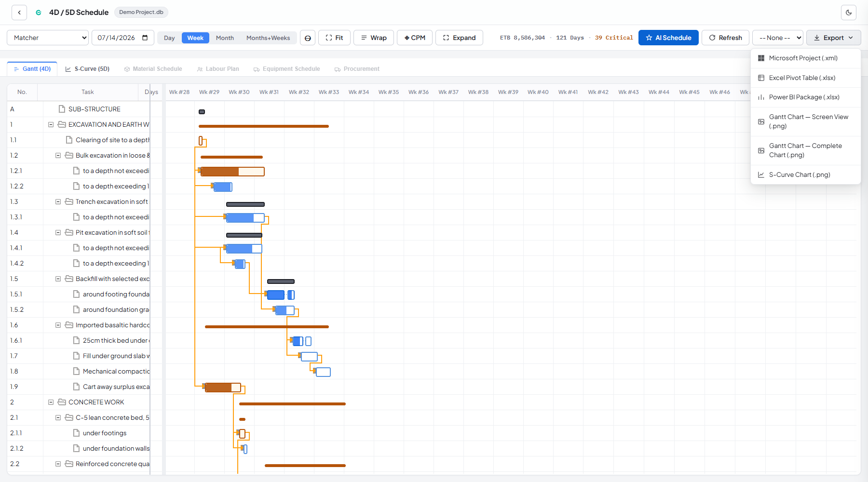This screenshot has height=482, width=868.
Task: Open Labour Plan tab
Action: coord(218,69)
